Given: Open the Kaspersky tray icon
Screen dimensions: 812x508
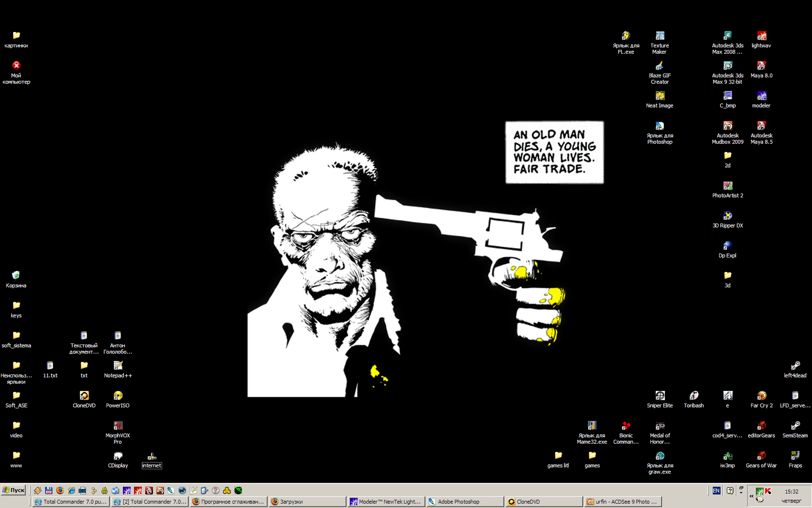Looking at the screenshot, I should (x=768, y=491).
